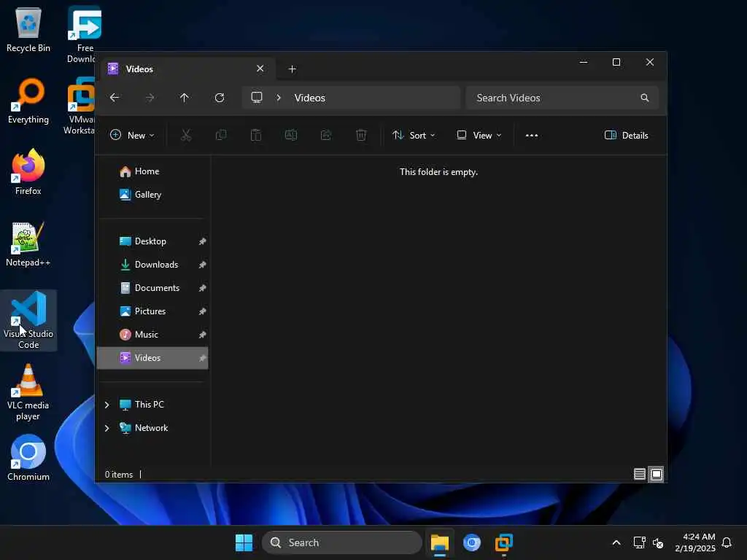Click the pin next to Pictures

coord(203,311)
